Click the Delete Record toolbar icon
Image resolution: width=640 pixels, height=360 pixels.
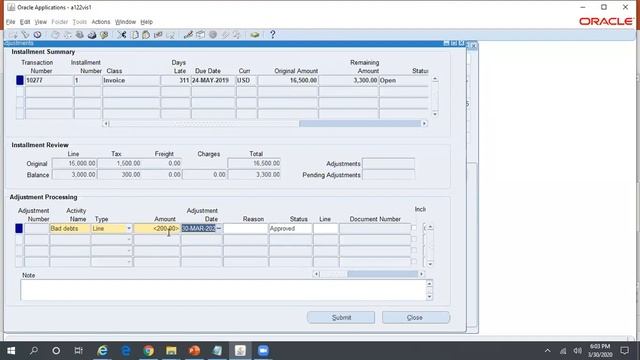(171, 35)
